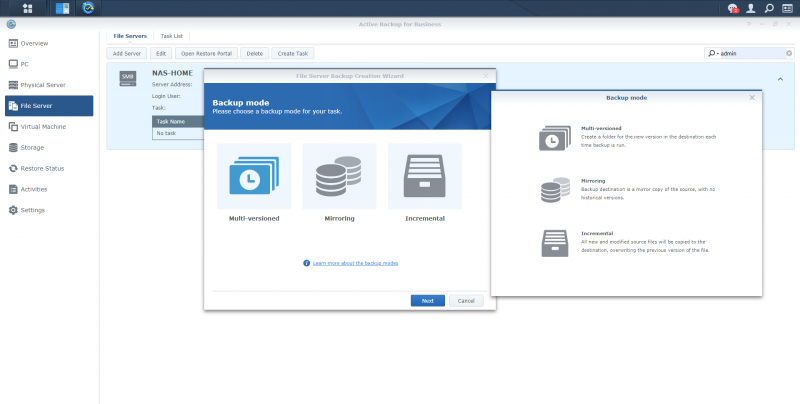Go to Storage in the sidebar

[49, 147]
